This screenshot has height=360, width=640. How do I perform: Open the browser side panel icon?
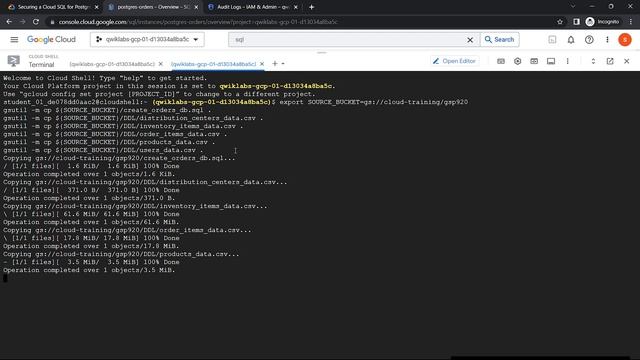(576, 22)
